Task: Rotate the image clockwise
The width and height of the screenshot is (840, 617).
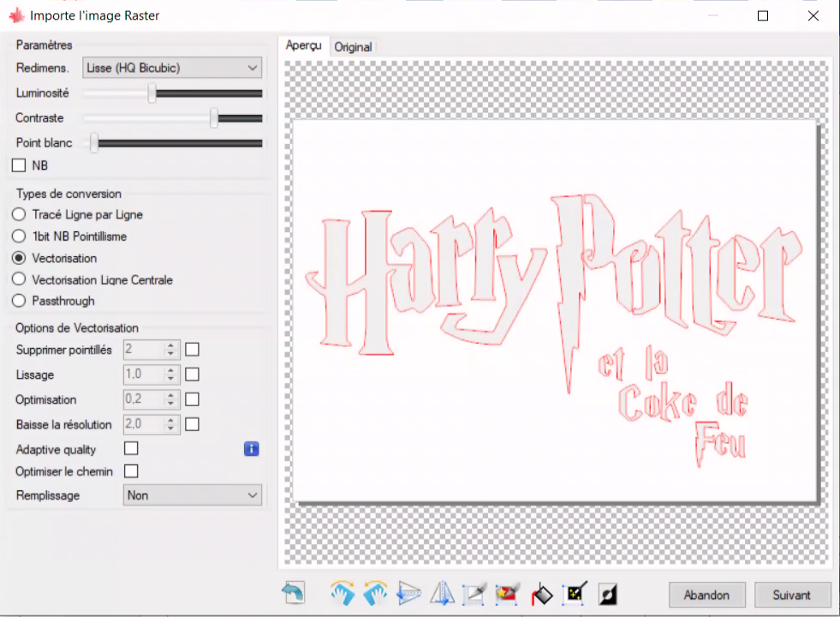Action: point(343,594)
